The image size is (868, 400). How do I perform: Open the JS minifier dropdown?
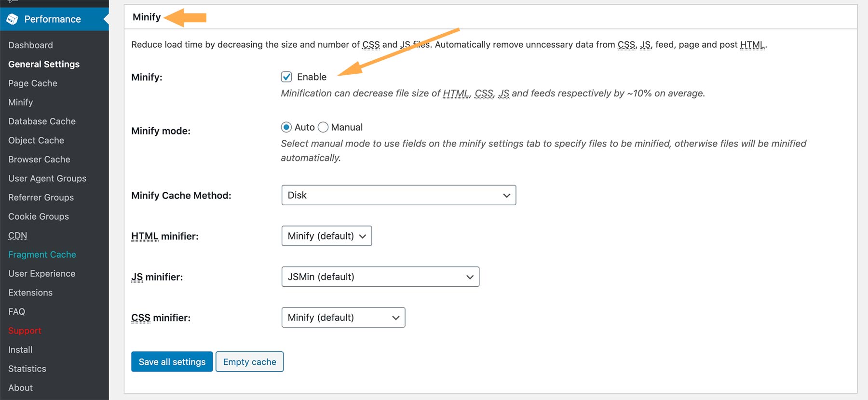[380, 277]
